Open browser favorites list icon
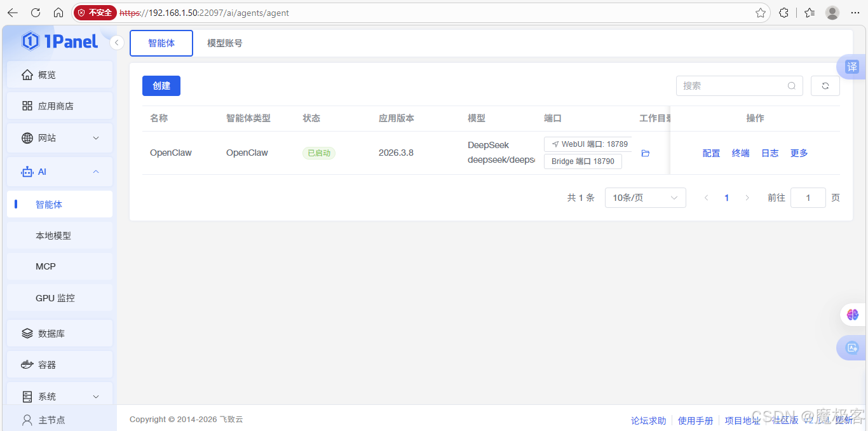 [810, 13]
